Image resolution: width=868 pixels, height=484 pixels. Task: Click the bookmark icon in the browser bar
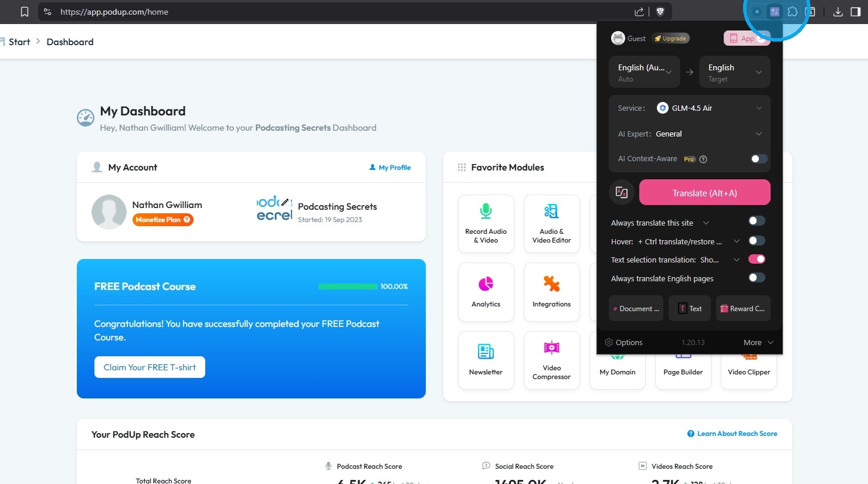tap(24, 12)
